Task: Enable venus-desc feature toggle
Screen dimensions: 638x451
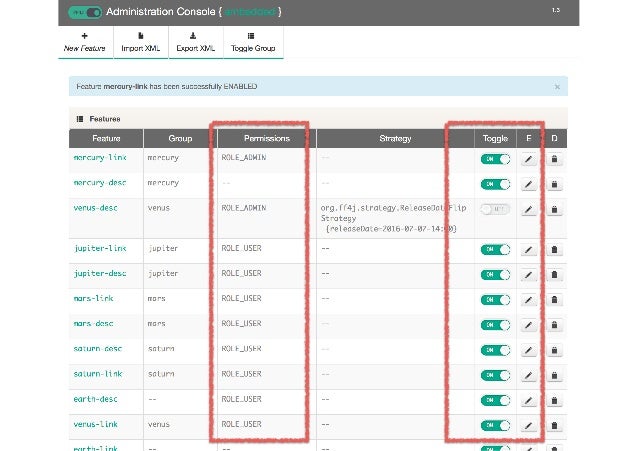Action: pos(495,209)
